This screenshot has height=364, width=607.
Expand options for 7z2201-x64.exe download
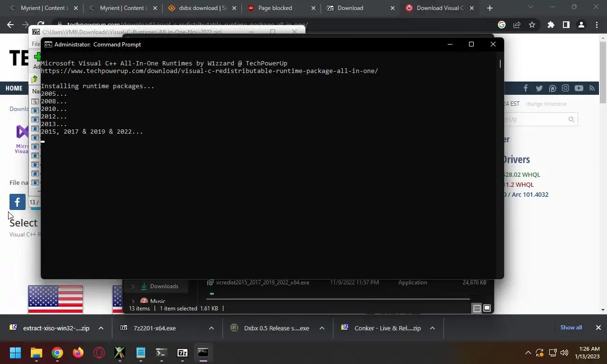point(212,328)
